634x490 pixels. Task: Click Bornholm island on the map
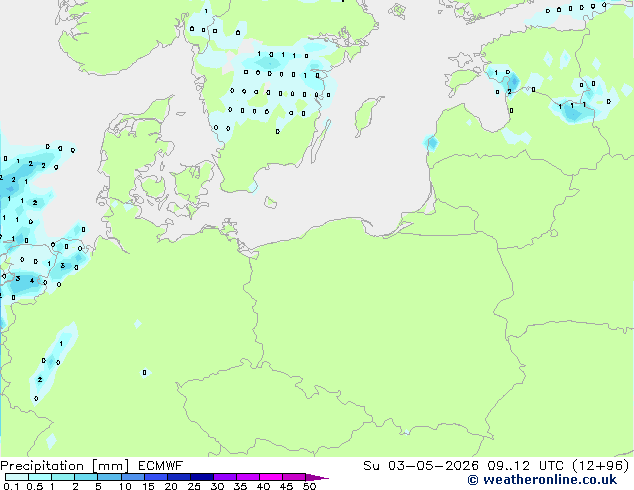[x=271, y=202]
